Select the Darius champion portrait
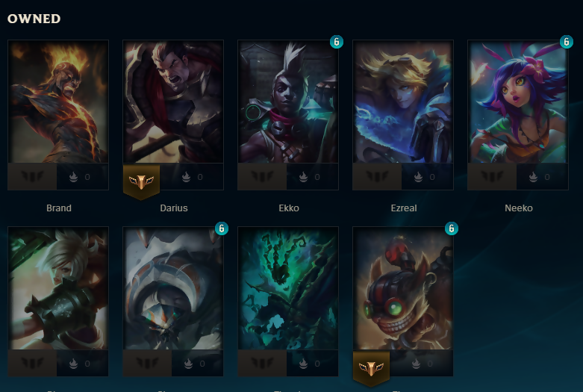This screenshot has width=583, height=392. 173,102
